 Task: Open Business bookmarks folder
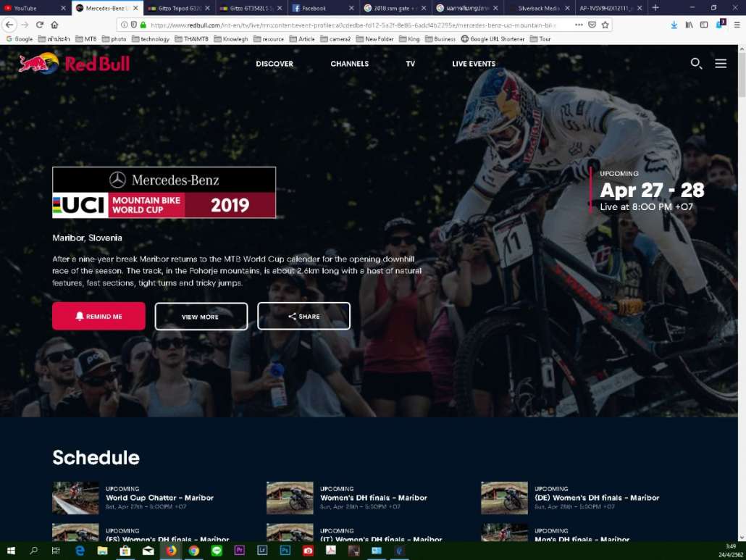440,39
